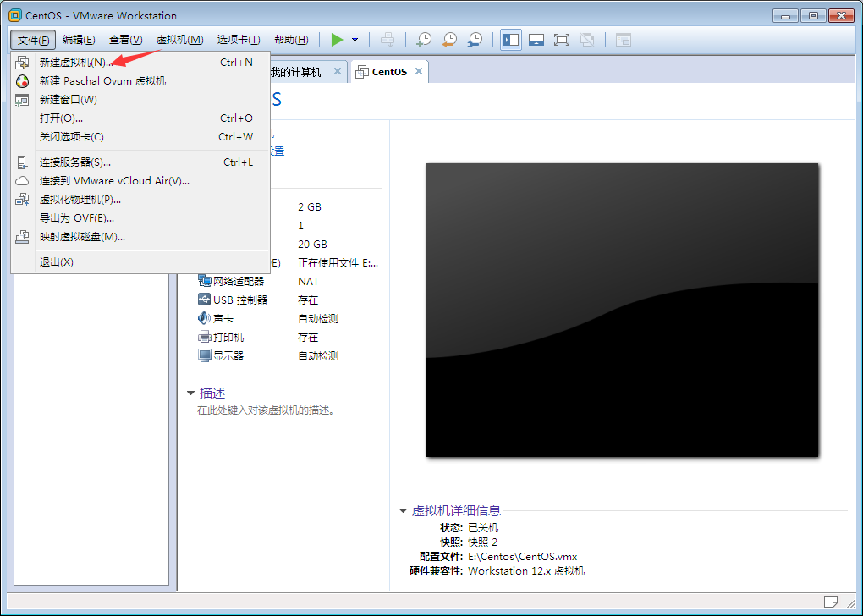The width and height of the screenshot is (863, 616).
Task: Click config file path E:\Centos\CentOS.vmx
Action: pos(522,557)
